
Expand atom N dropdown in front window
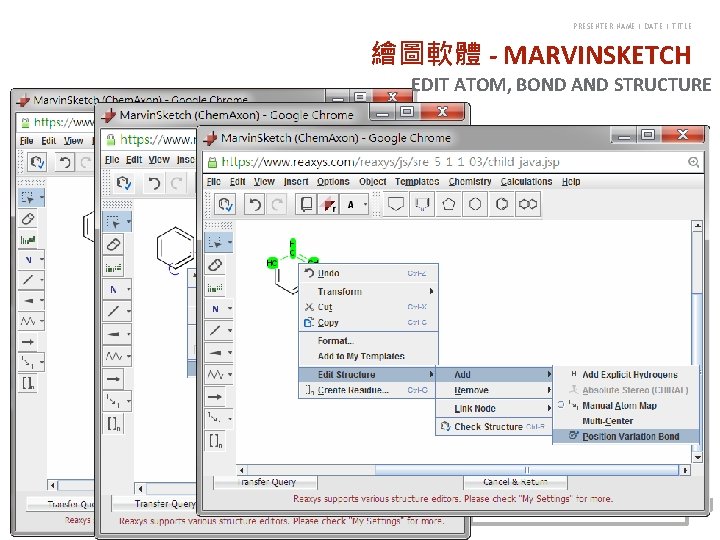(230, 309)
